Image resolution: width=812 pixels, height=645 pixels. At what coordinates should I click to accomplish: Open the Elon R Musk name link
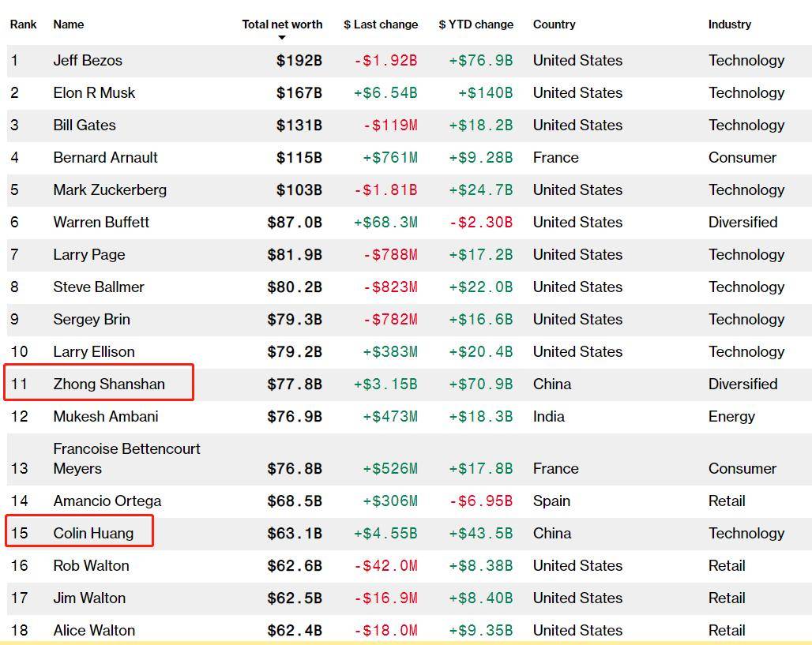tap(94, 92)
